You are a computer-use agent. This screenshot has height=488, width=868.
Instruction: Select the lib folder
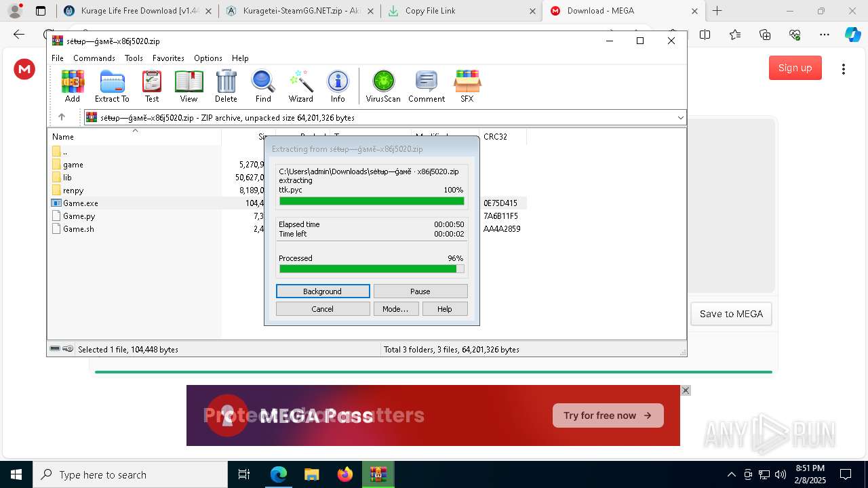coord(67,178)
